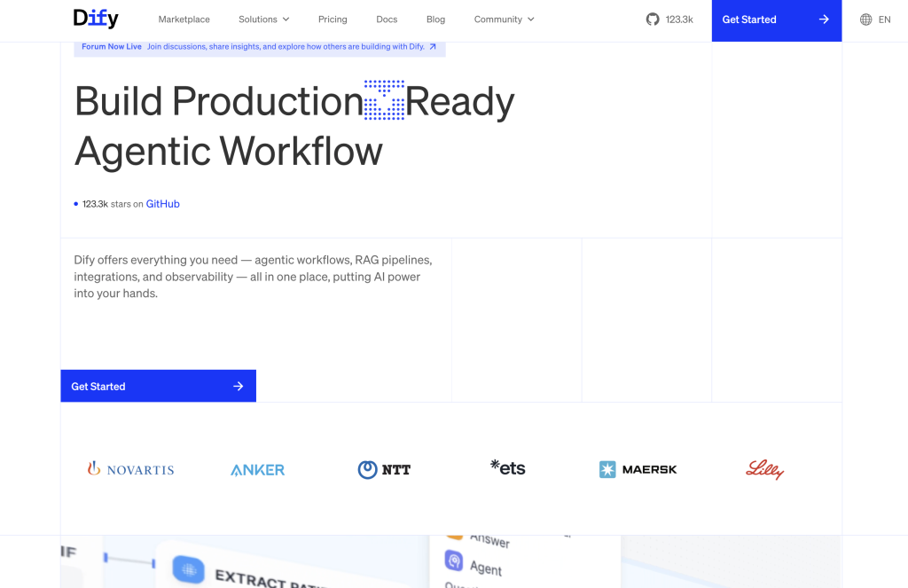Image resolution: width=908 pixels, height=588 pixels.
Task: Visit the Blog page
Action: click(x=435, y=20)
